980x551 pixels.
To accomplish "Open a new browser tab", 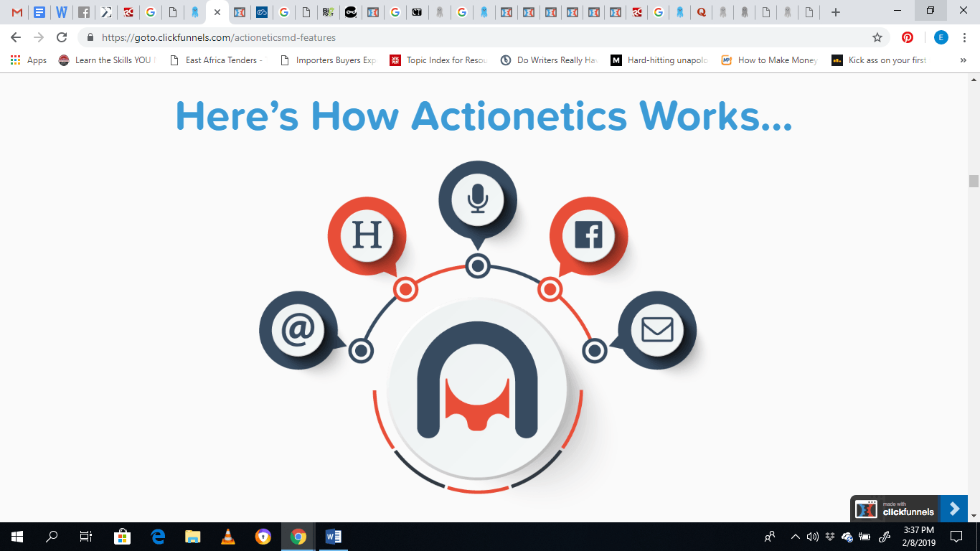I will (x=835, y=12).
